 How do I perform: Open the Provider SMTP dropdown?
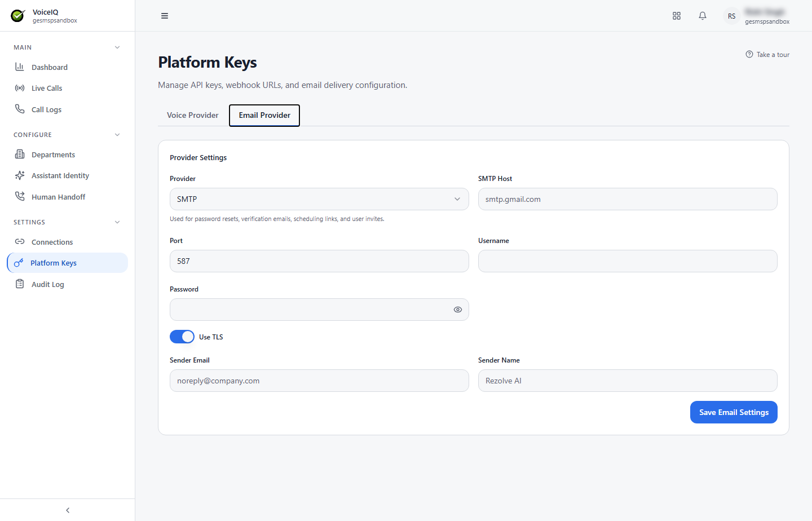[319, 199]
